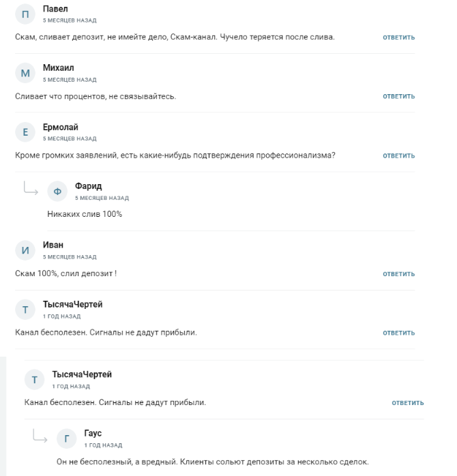Click the timestamp under Ермолай's name
This screenshot has width=457, height=476.
[70, 138]
